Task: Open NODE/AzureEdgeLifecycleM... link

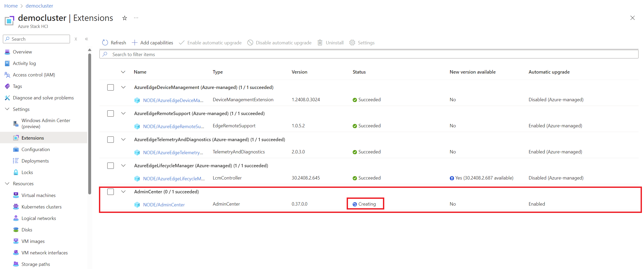Action: pyautogui.click(x=174, y=178)
